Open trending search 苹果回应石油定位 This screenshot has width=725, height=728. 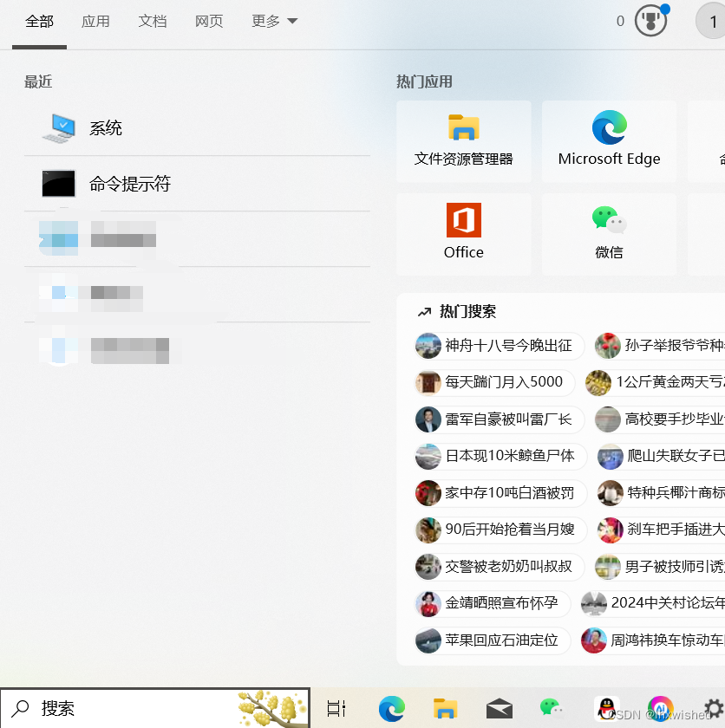point(493,640)
